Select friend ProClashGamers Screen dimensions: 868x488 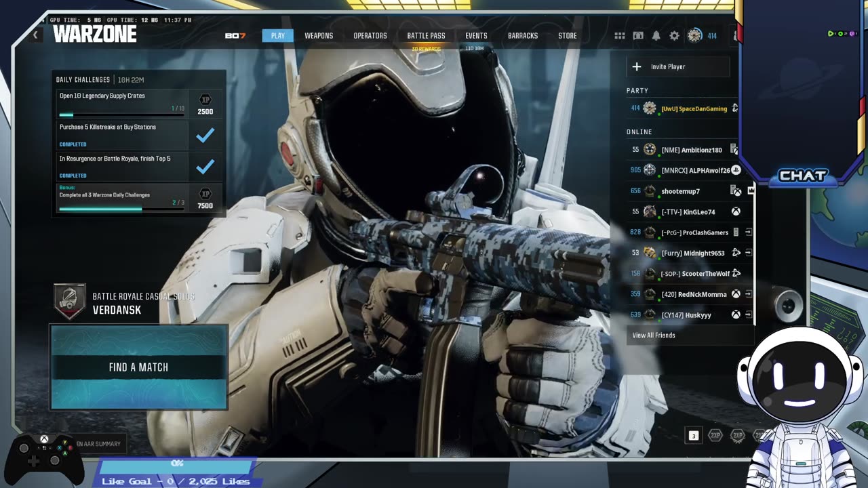pos(689,232)
